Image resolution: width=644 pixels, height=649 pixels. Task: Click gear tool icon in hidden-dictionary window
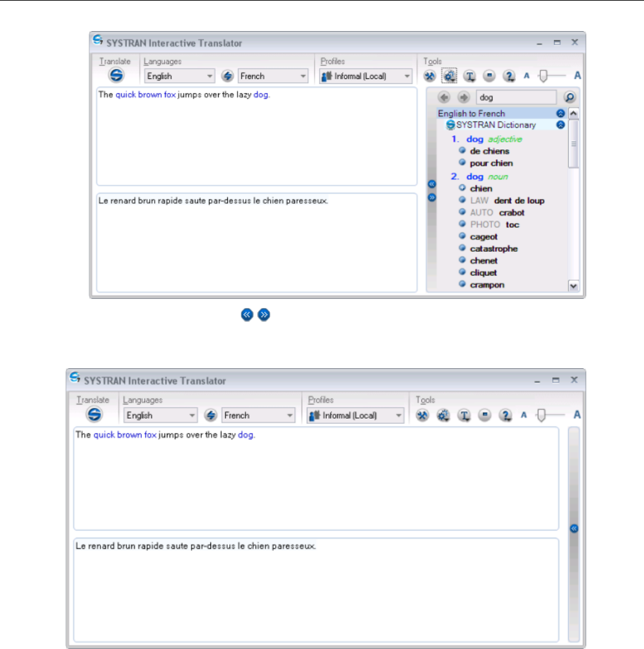tap(443, 415)
